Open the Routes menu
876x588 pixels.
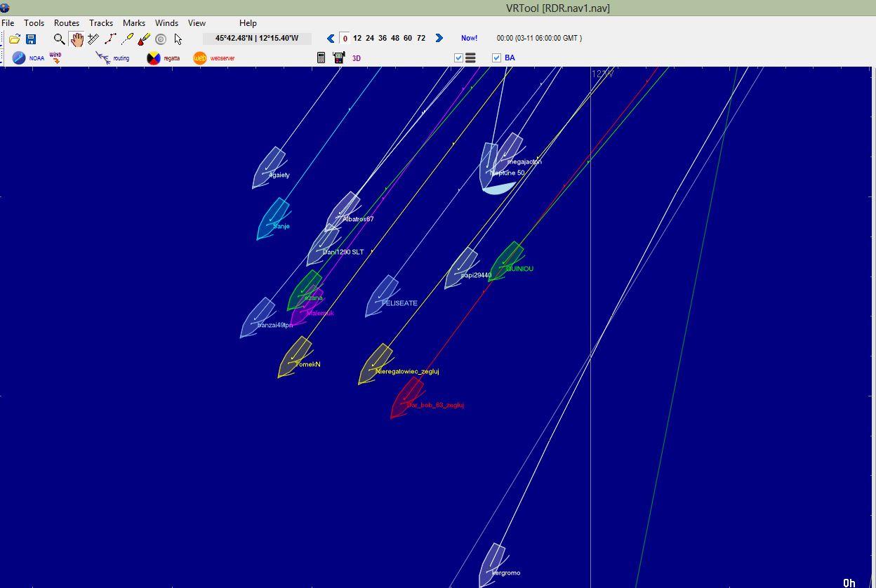point(67,23)
